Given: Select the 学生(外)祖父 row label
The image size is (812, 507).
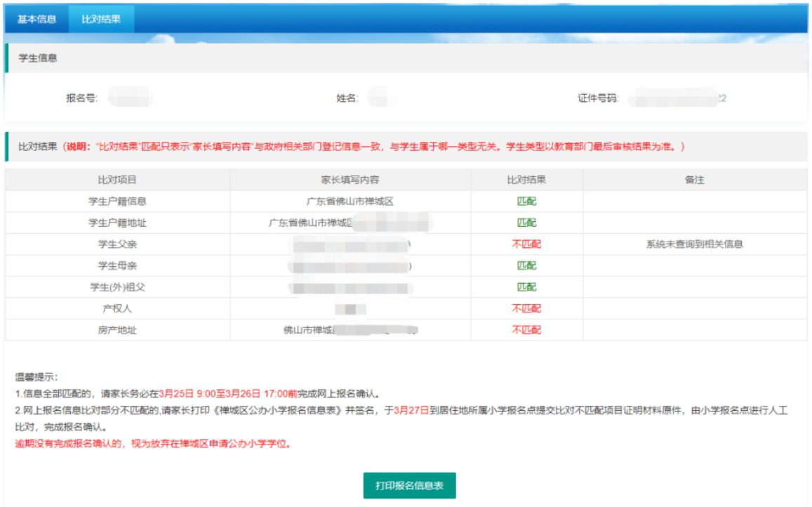Looking at the screenshot, I should 117,287.
